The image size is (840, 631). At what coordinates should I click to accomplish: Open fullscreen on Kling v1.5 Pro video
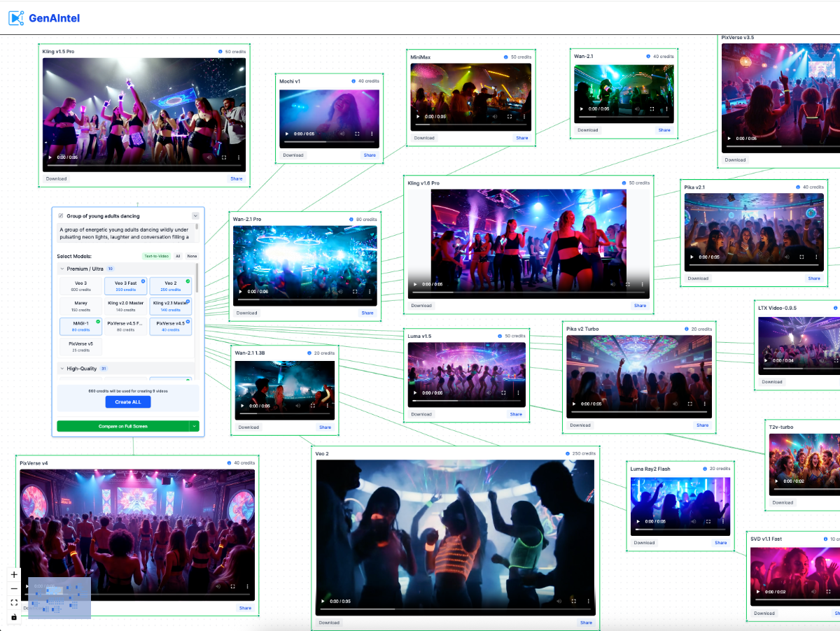point(224,157)
